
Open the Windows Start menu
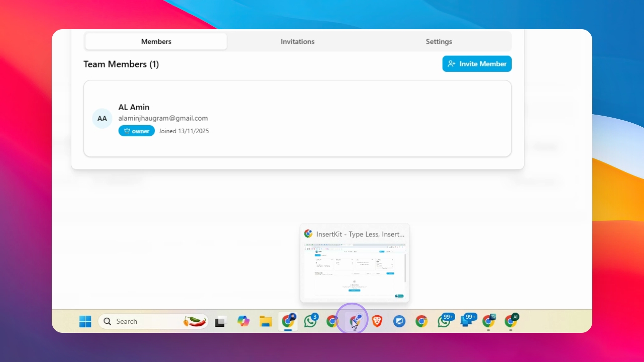point(85,321)
